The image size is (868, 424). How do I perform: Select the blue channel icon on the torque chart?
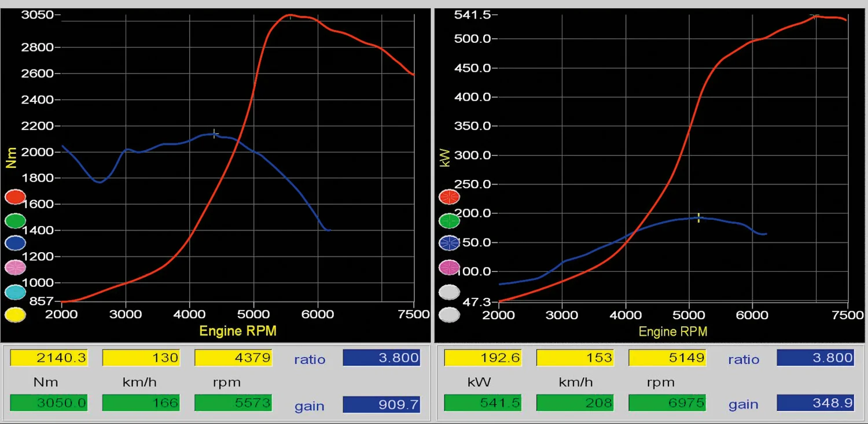tap(15, 243)
